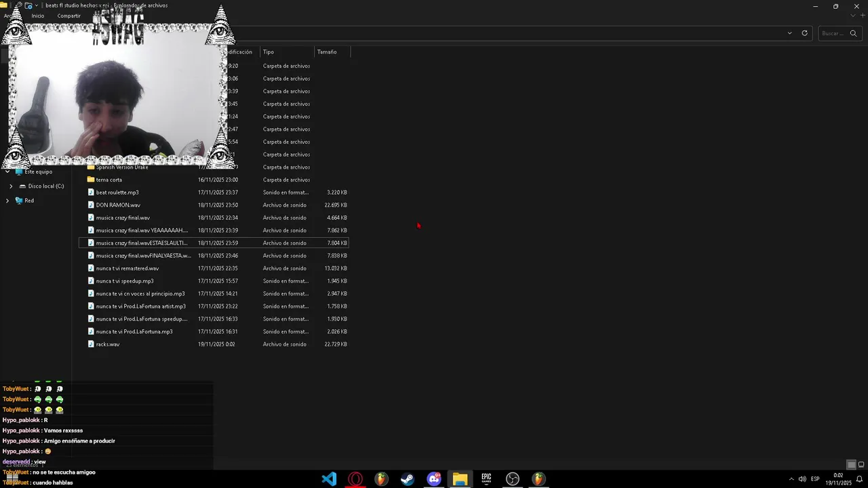Select musica crazy final.wavESTAESLAULTI file
This screenshot has height=488, width=868.
click(x=142, y=243)
